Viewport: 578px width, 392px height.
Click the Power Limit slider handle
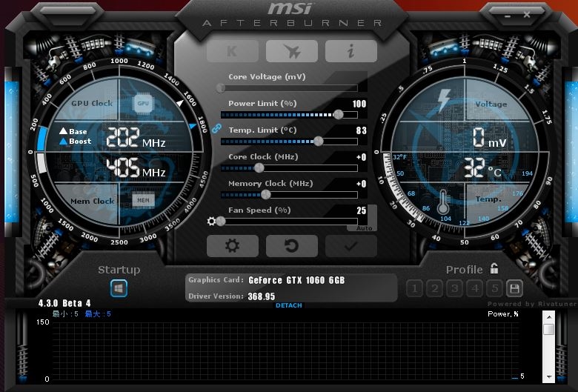tap(339, 115)
